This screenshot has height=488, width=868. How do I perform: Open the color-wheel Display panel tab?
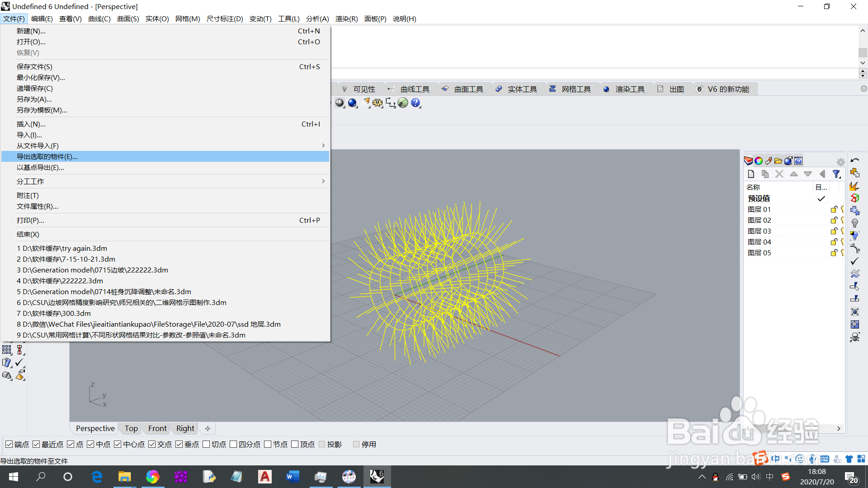[759, 161]
